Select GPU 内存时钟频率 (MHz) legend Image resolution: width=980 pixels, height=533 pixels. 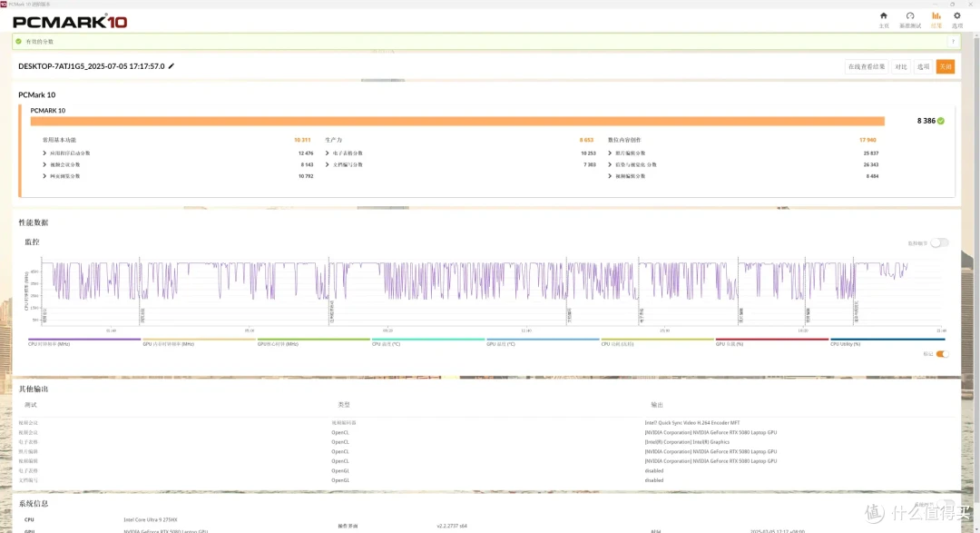click(199, 341)
